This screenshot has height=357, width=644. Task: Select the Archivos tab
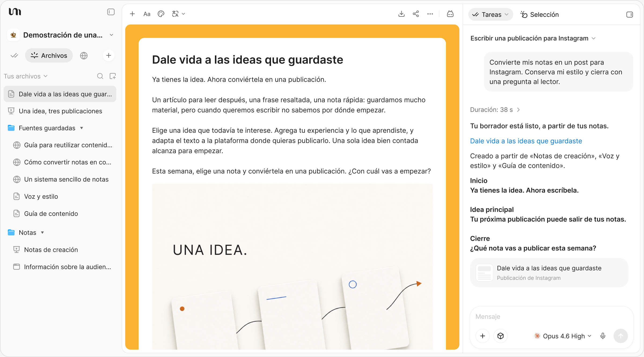pyautogui.click(x=49, y=55)
